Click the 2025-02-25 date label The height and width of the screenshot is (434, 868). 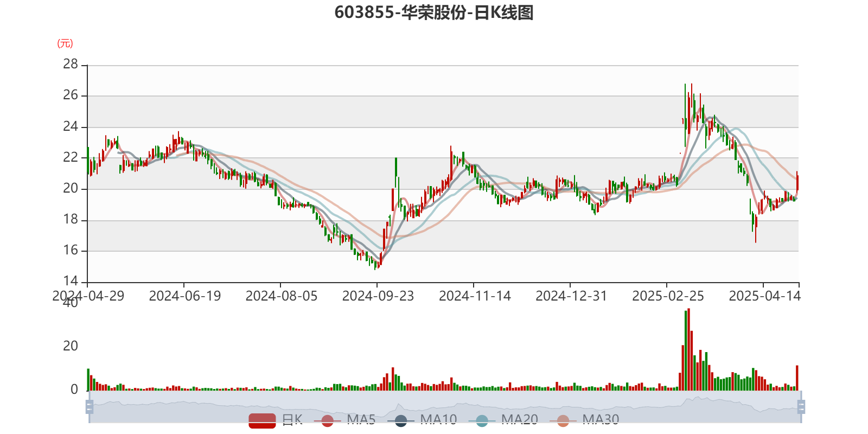point(668,296)
